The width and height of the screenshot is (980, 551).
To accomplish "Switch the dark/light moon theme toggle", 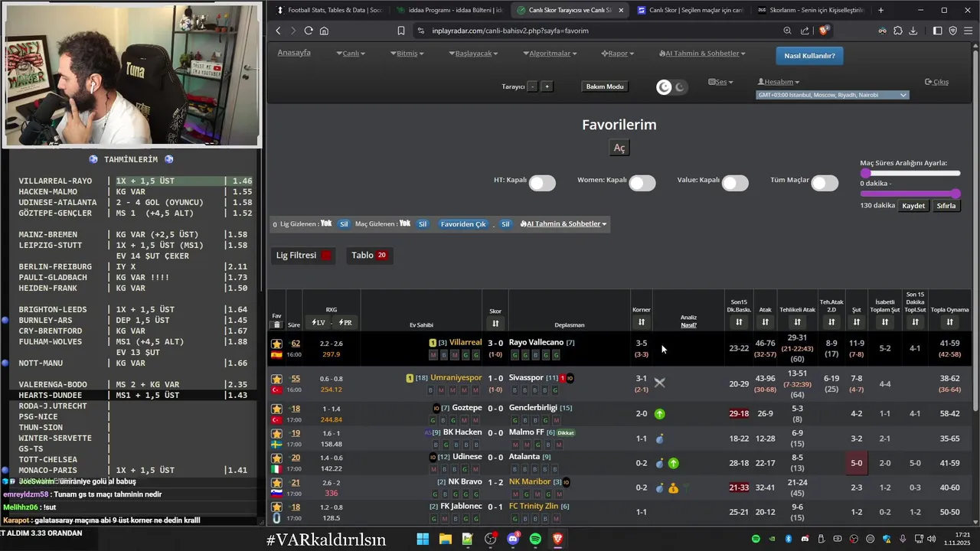I will pos(672,87).
